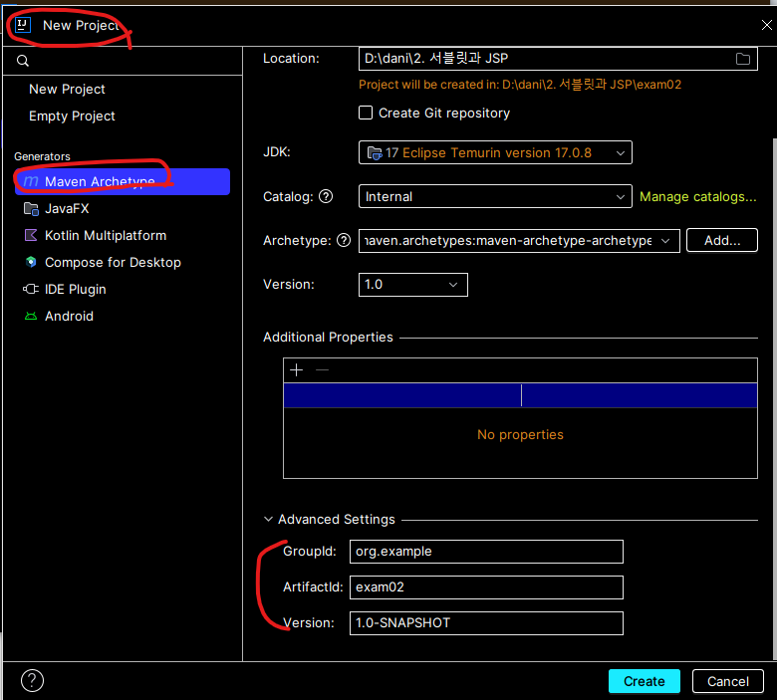Click the Add... archetype button
This screenshot has height=700, width=777.
coord(721,240)
